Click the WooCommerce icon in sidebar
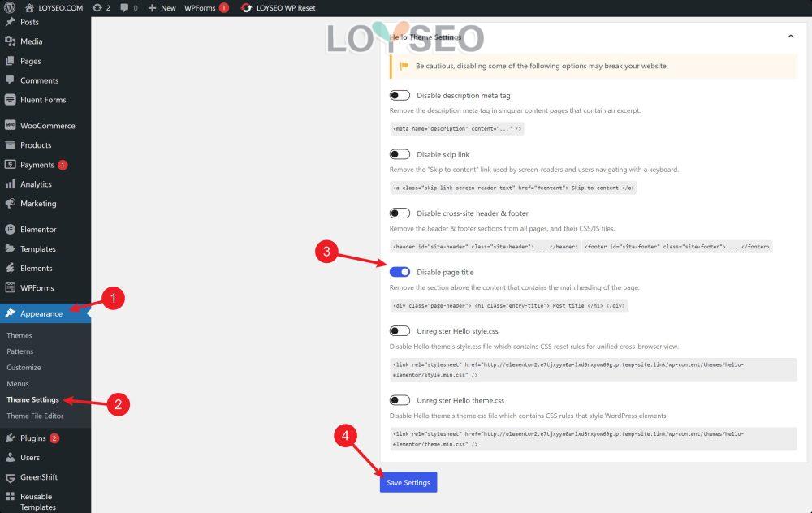812x513 pixels. click(10, 125)
